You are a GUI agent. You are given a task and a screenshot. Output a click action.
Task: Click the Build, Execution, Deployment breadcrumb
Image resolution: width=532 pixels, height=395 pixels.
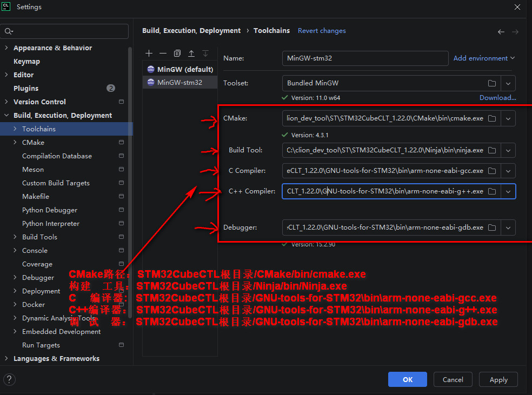pos(191,31)
